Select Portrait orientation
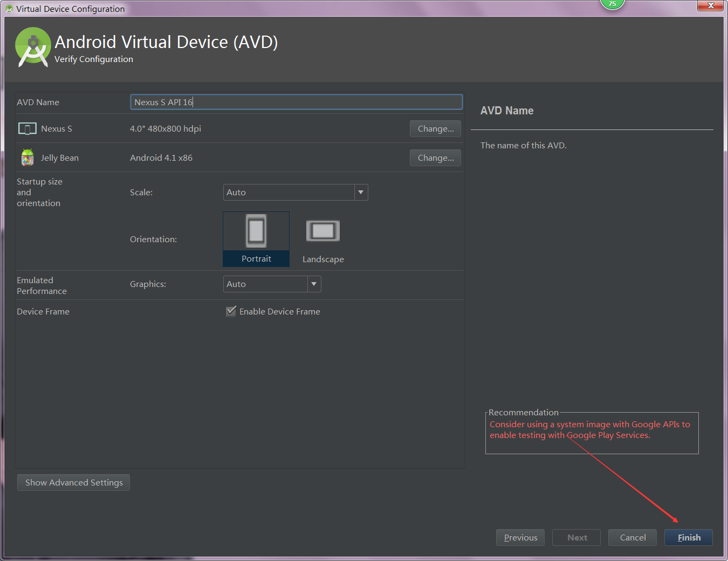 pyautogui.click(x=256, y=239)
